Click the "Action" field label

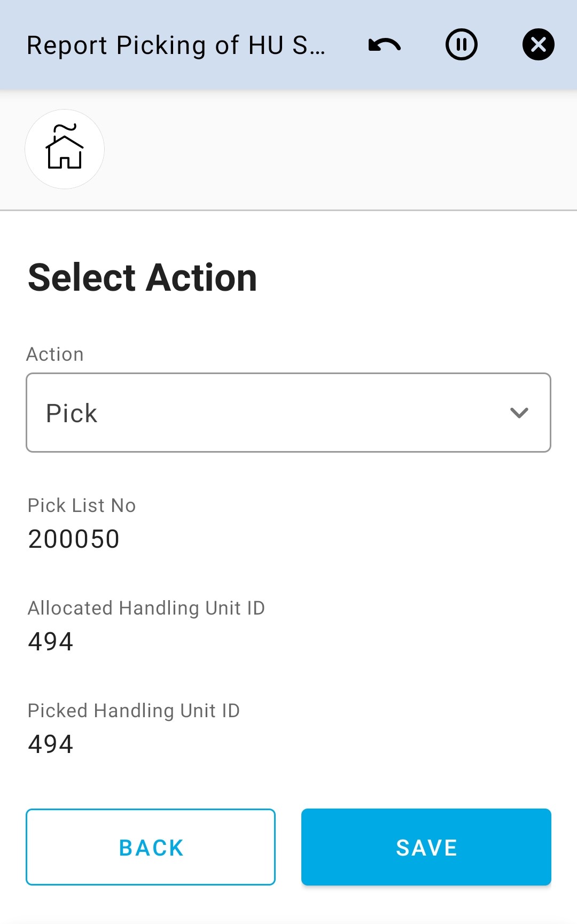click(55, 354)
